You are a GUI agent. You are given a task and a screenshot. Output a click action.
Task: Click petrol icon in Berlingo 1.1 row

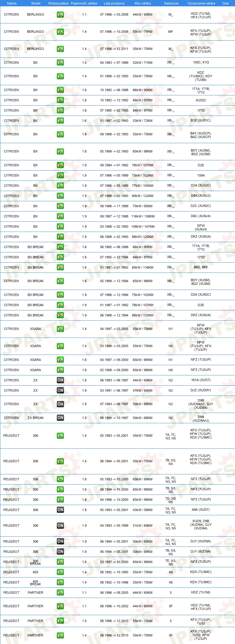click(x=60, y=14)
